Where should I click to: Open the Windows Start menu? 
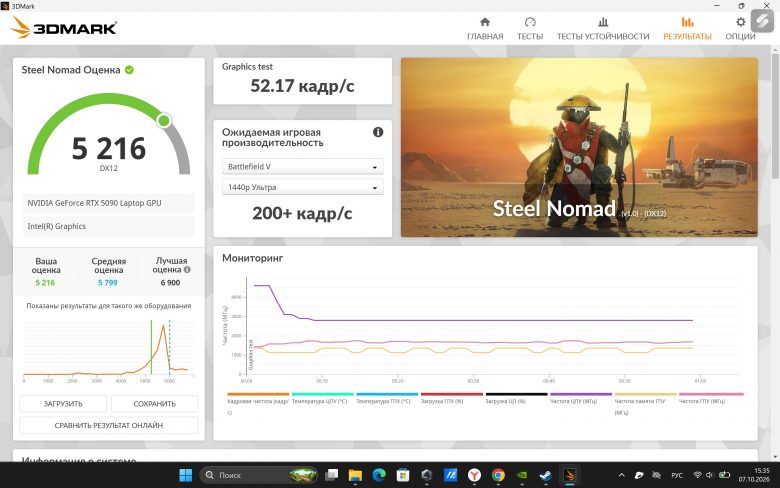click(186, 475)
